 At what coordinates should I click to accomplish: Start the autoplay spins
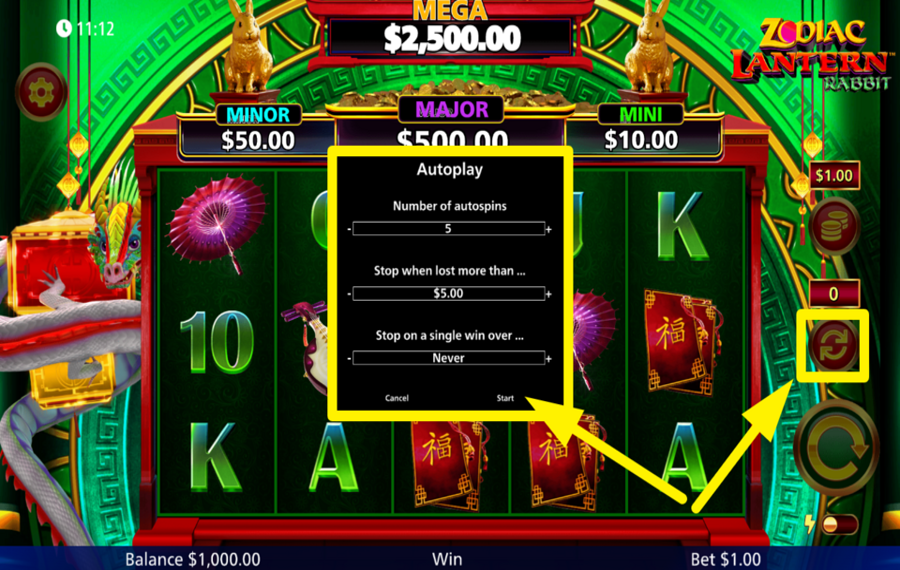pyautogui.click(x=505, y=398)
